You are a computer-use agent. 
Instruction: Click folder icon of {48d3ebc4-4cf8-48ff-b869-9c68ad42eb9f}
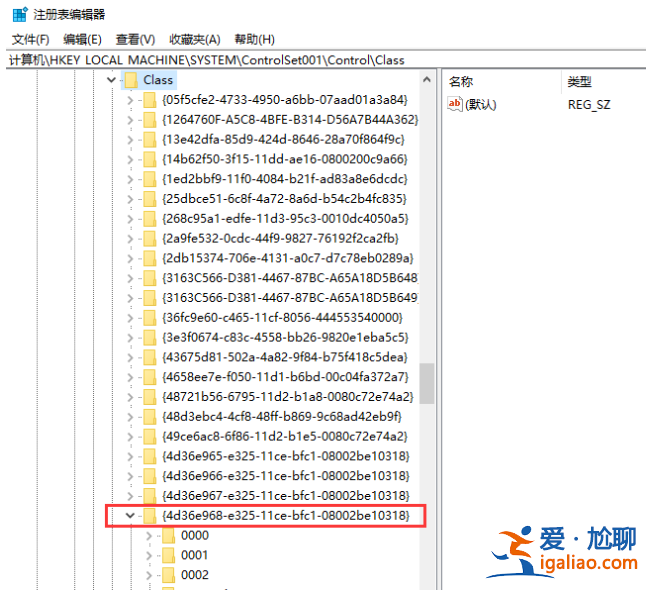coord(149,417)
